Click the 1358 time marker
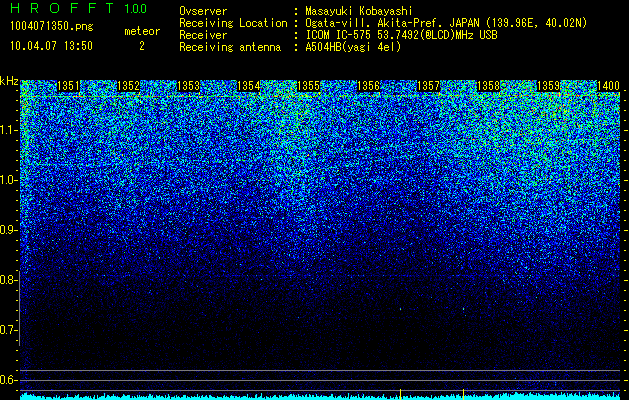 click(x=488, y=86)
